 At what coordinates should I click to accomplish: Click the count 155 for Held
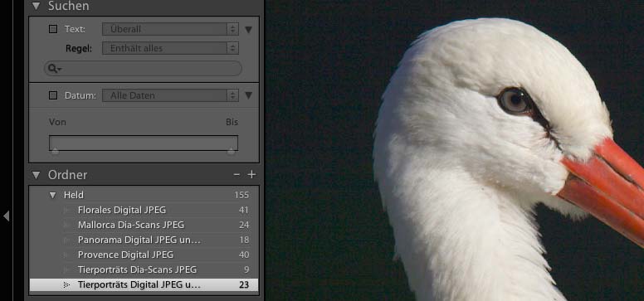242,195
